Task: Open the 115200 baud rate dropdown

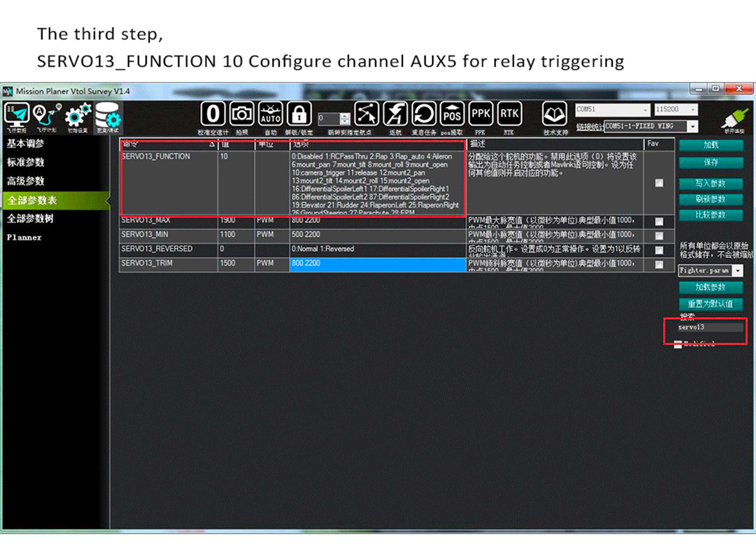Action: (693, 110)
